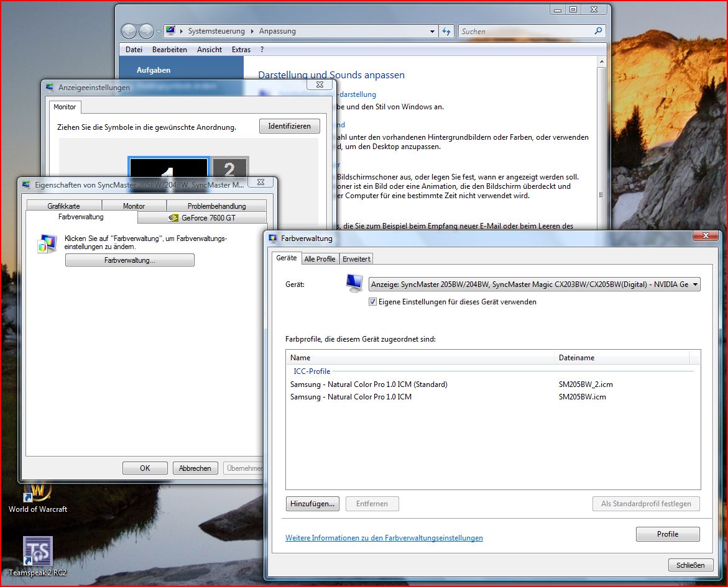728x587 pixels.
Task: Switch to the Alle Profile tab
Action: (320, 259)
